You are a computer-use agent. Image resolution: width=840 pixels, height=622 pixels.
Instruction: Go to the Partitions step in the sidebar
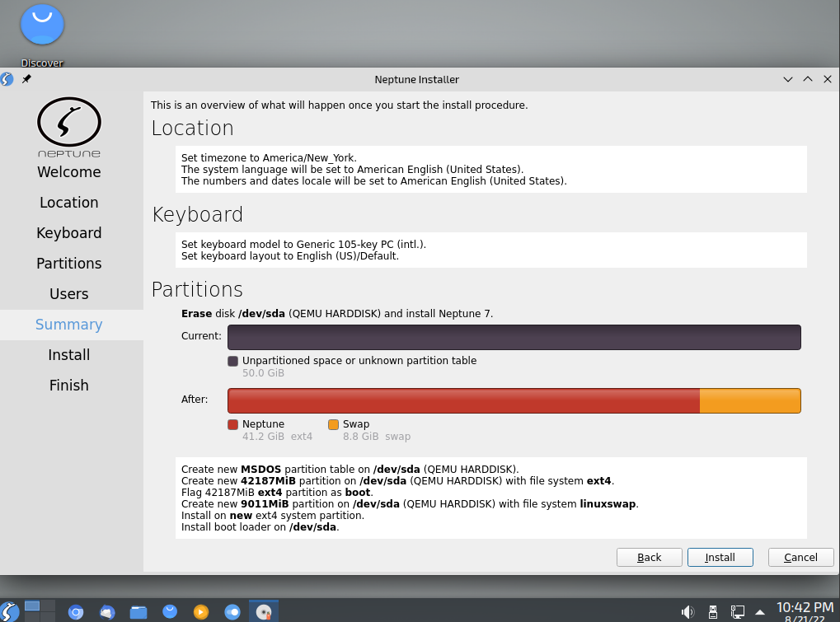click(68, 263)
